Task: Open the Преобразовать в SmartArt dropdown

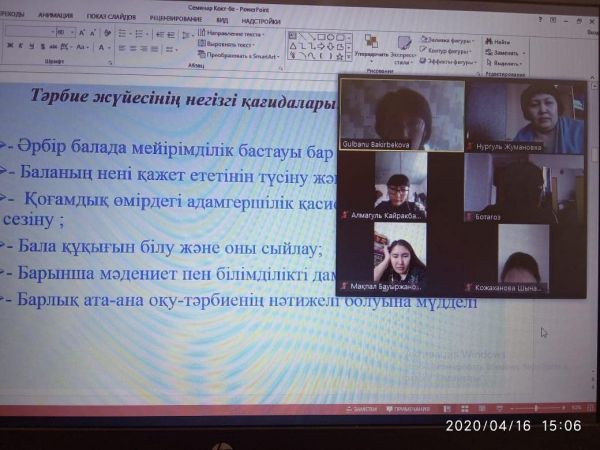Action: point(239,55)
